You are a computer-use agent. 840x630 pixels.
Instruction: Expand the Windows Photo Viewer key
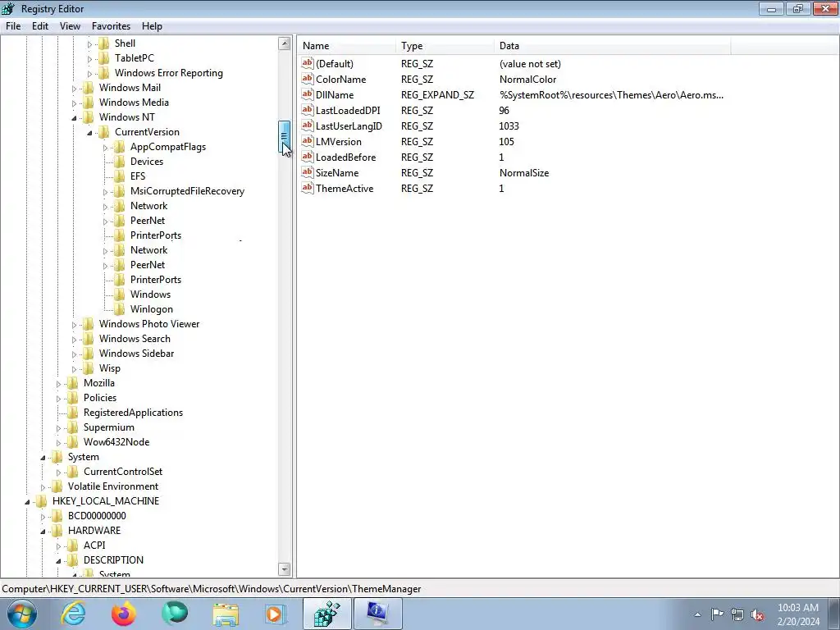click(74, 325)
